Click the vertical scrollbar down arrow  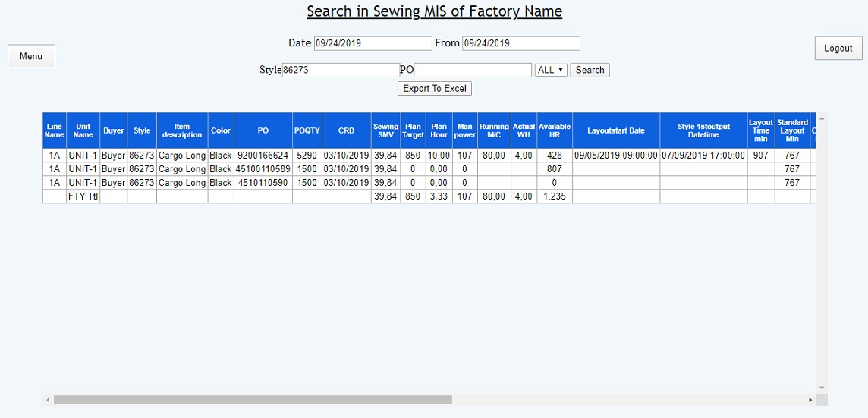822,388
